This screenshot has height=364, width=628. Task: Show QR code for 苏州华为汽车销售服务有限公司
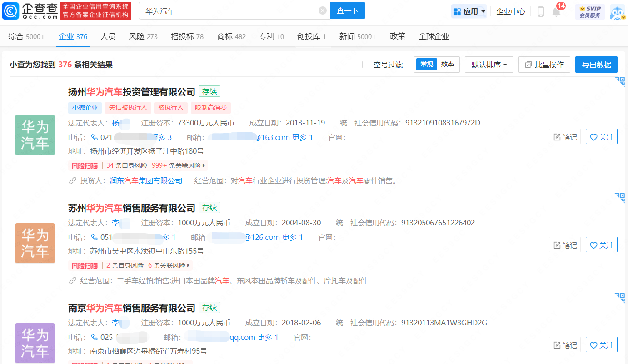(x=620, y=198)
